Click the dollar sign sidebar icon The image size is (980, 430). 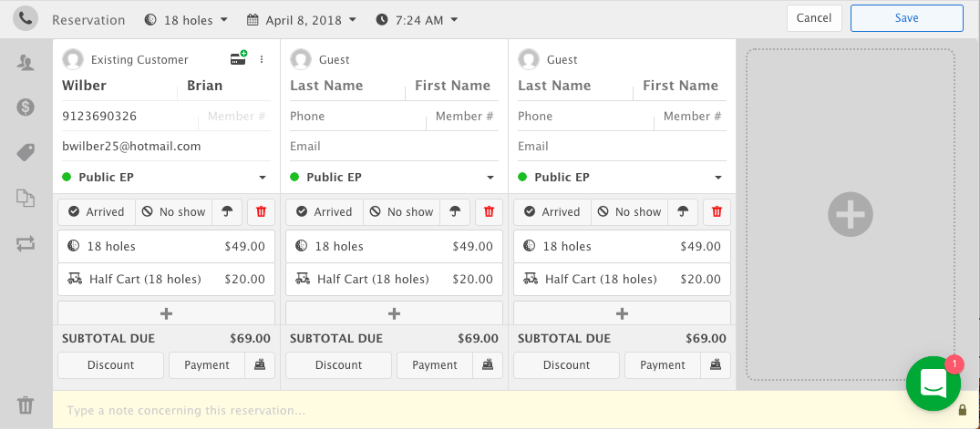coord(26,107)
